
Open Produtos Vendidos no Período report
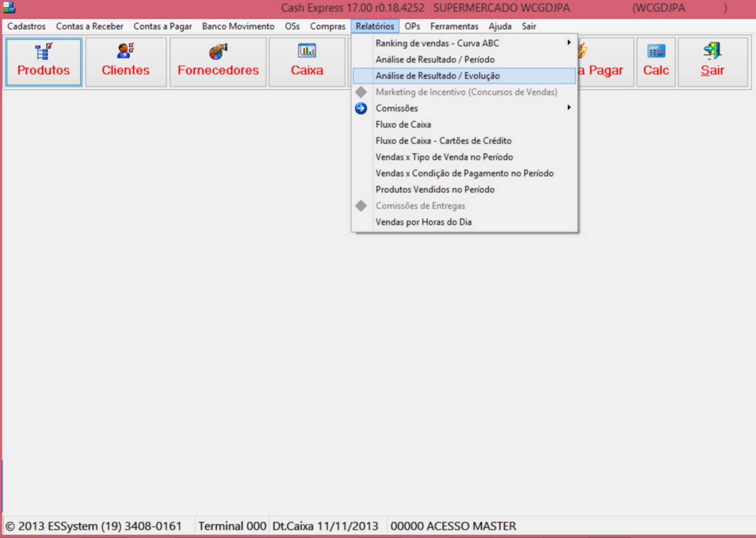(x=435, y=189)
